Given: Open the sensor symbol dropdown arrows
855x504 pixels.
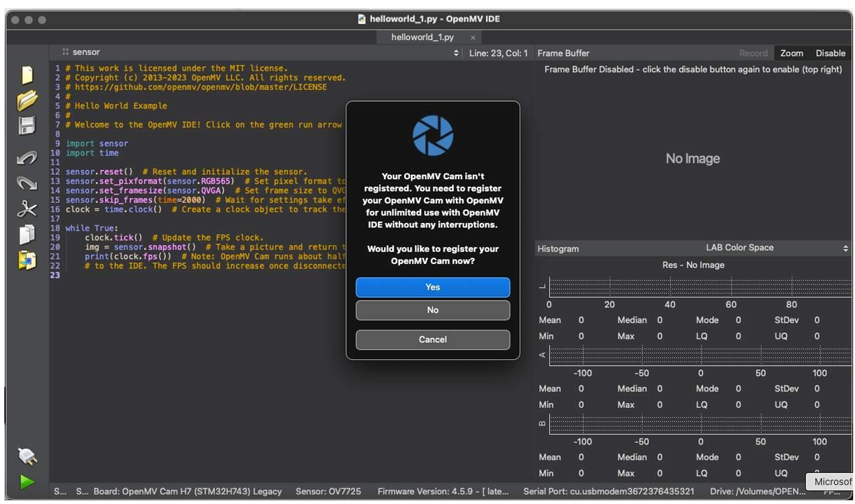Looking at the screenshot, I should pyautogui.click(x=456, y=53).
